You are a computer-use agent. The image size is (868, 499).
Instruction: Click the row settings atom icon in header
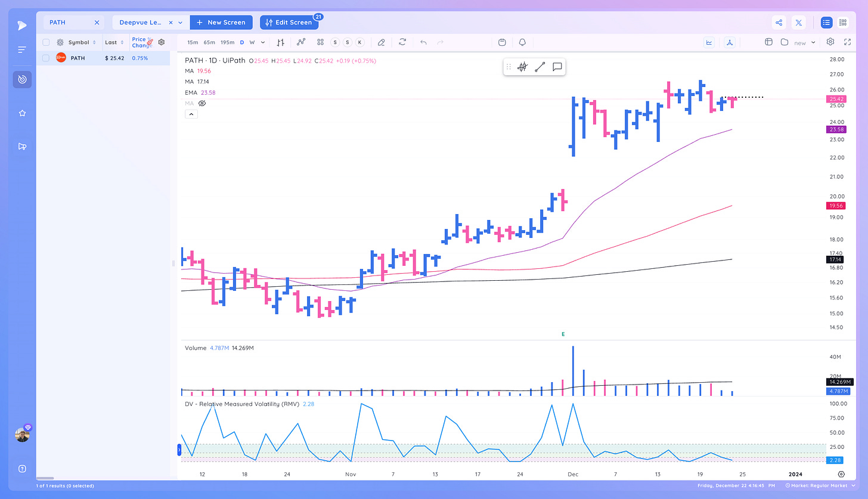click(x=60, y=42)
